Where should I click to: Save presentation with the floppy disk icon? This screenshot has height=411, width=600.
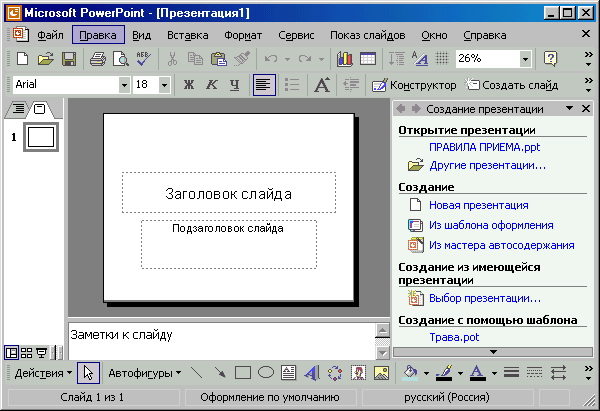point(69,59)
